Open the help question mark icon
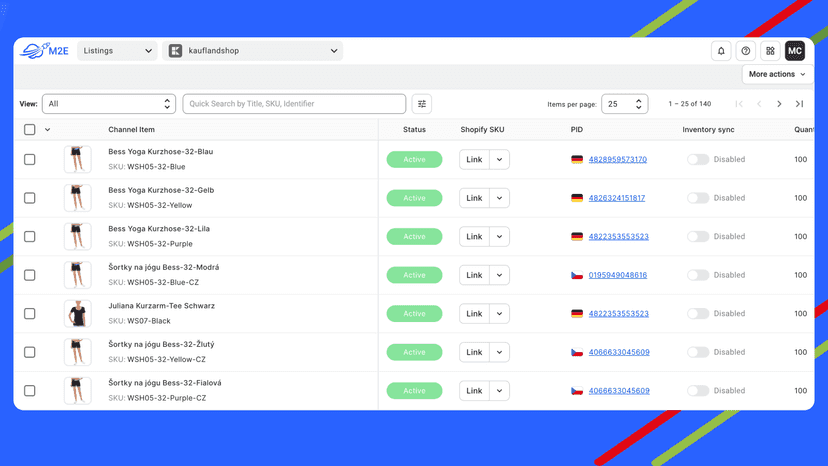This screenshot has height=466, width=828. coord(746,51)
